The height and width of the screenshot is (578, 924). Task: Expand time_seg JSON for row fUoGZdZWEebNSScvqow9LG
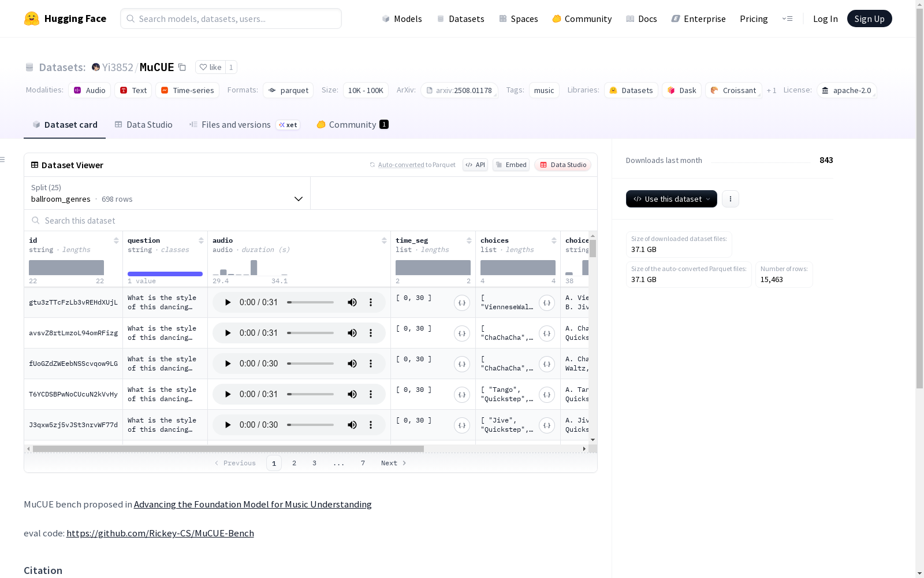pos(462,364)
